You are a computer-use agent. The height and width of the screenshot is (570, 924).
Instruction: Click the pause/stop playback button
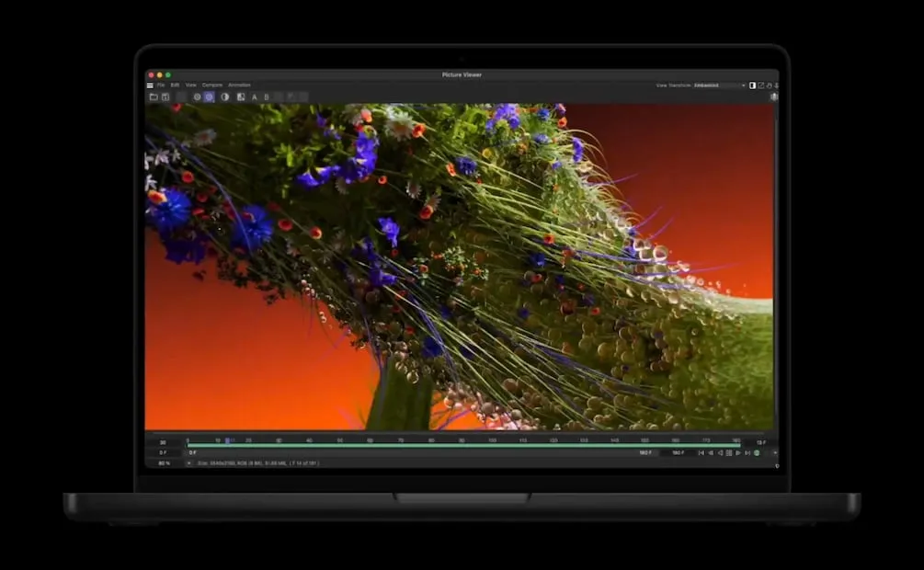coord(729,452)
